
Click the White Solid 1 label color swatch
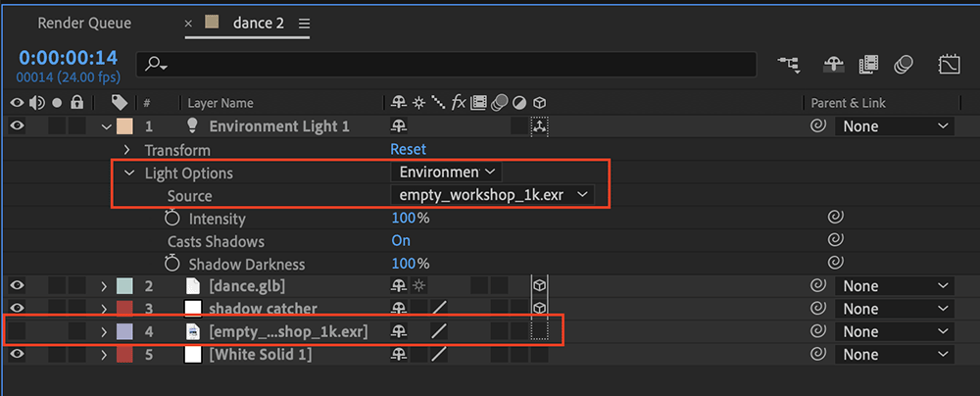(125, 354)
